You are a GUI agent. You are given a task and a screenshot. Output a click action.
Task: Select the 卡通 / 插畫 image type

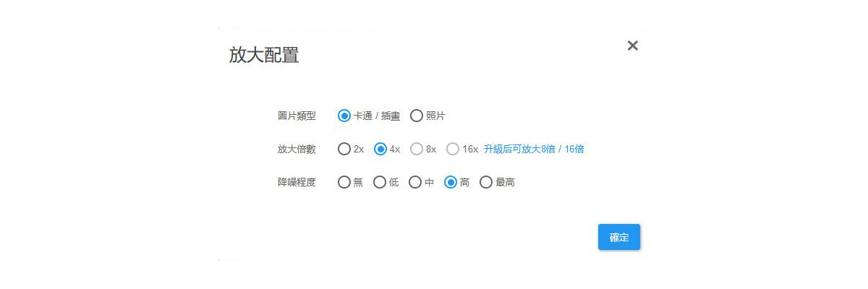(344, 116)
